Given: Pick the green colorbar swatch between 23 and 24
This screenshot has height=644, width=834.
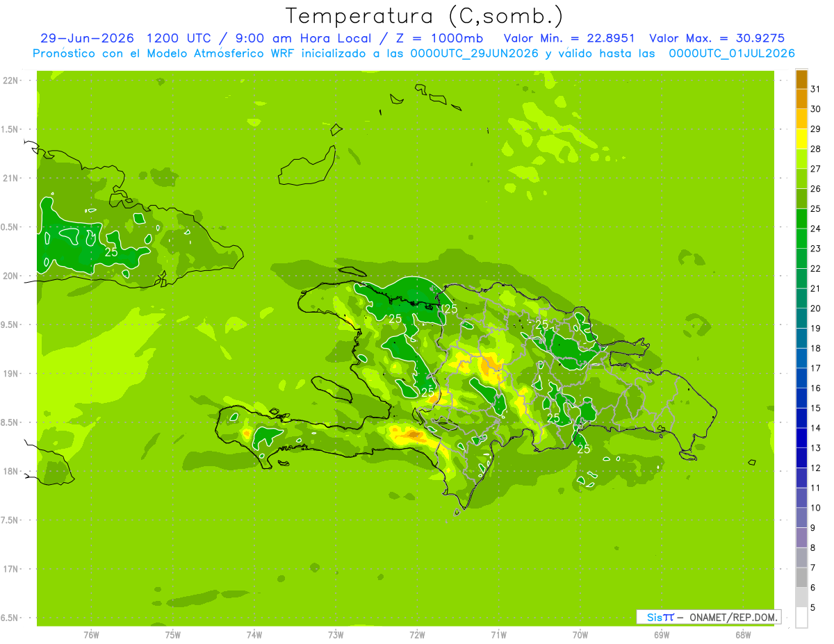Looking at the screenshot, I should pos(801,238).
